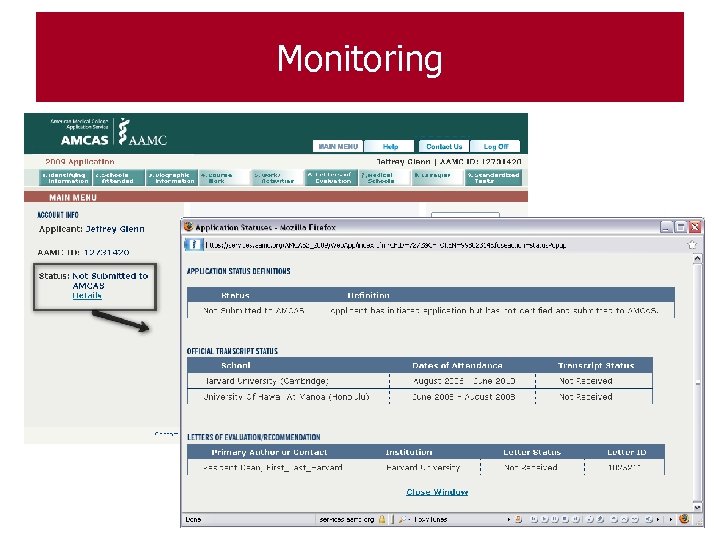Click the August 2006 - June 2010 dates cell
The height and width of the screenshot is (540, 720).
[x=463, y=381]
